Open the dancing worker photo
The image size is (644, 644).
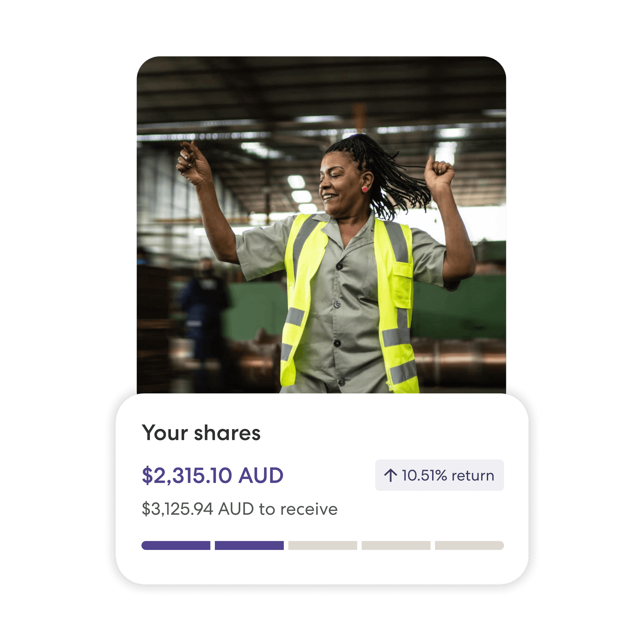coord(321,225)
